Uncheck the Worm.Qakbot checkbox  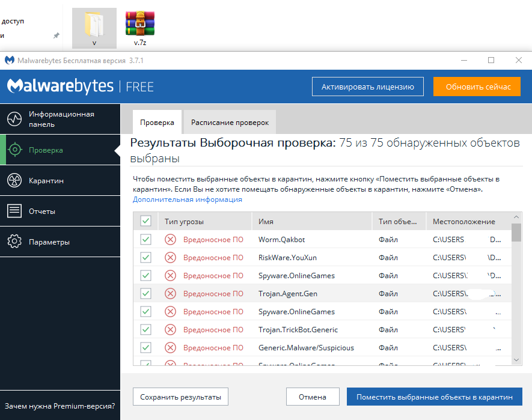(x=146, y=240)
